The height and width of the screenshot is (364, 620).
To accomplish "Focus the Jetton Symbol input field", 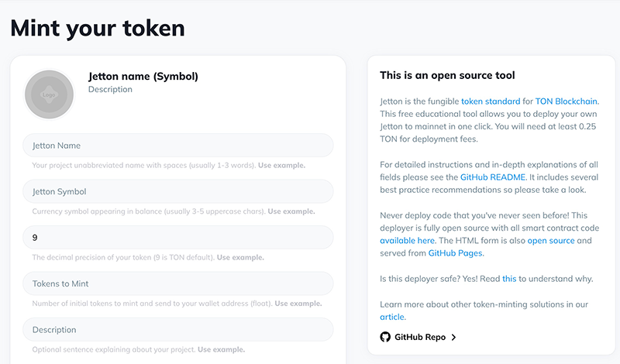I will pos(178,191).
